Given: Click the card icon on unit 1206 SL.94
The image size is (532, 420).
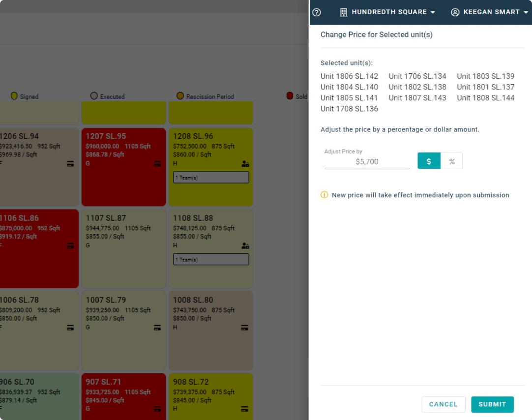Looking at the screenshot, I should pyautogui.click(x=70, y=164).
